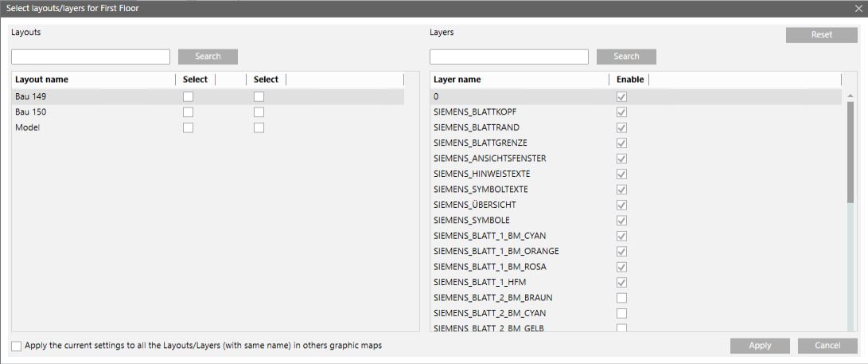The width and height of the screenshot is (868, 364).
Task: Click the Enable column header
Action: (x=629, y=80)
